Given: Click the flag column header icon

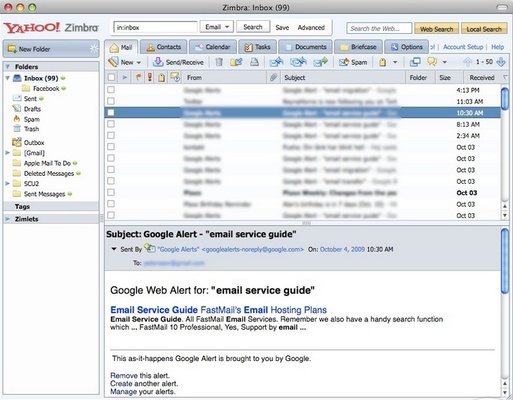Looking at the screenshot, I should [138, 77].
